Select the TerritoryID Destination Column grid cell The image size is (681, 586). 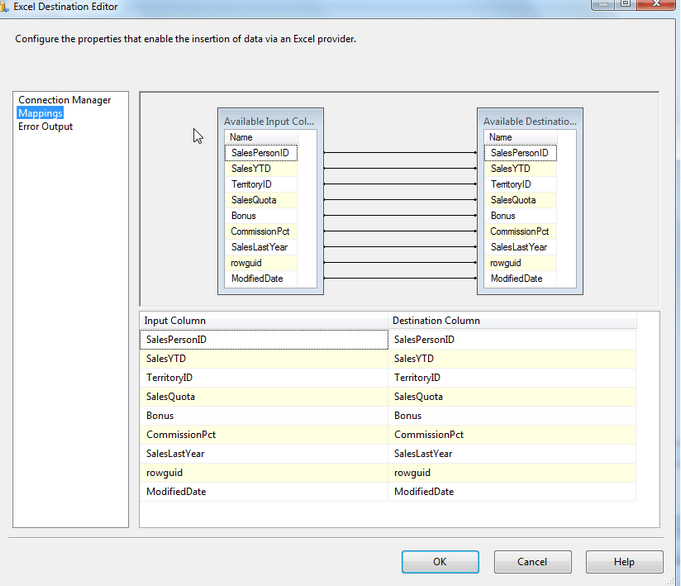pos(512,377)
